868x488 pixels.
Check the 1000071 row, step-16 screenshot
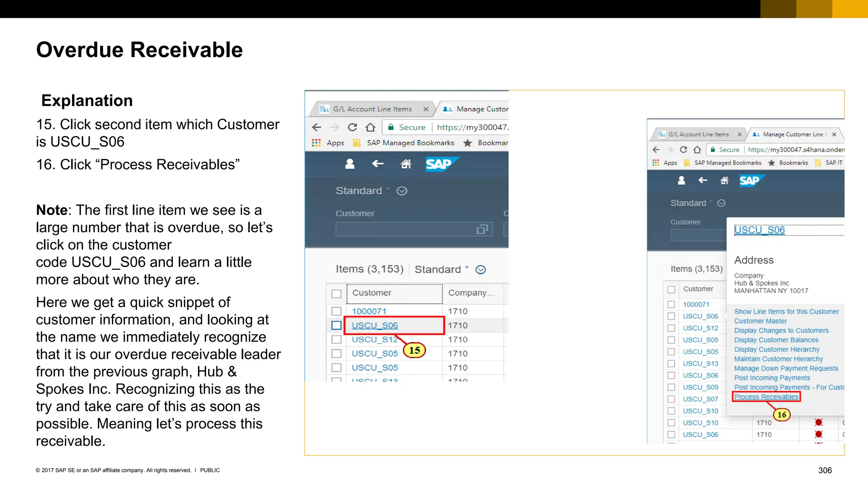(x=671, y=304)
